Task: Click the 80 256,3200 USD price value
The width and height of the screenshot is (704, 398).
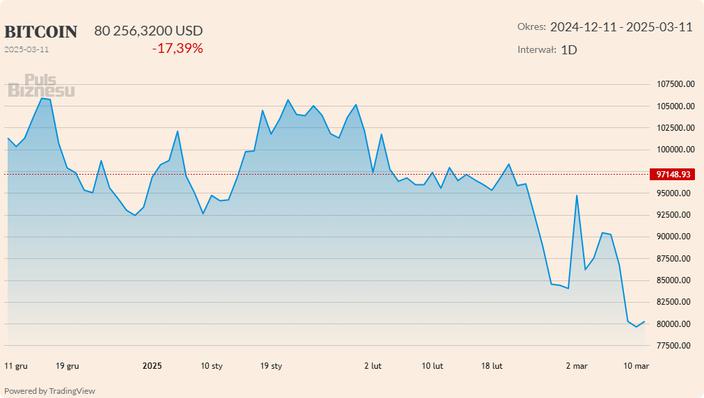Action: point(149,31)
